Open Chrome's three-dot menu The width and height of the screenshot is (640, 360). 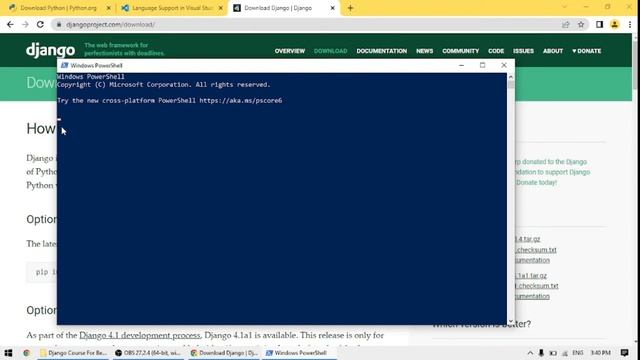pos(630,24)
